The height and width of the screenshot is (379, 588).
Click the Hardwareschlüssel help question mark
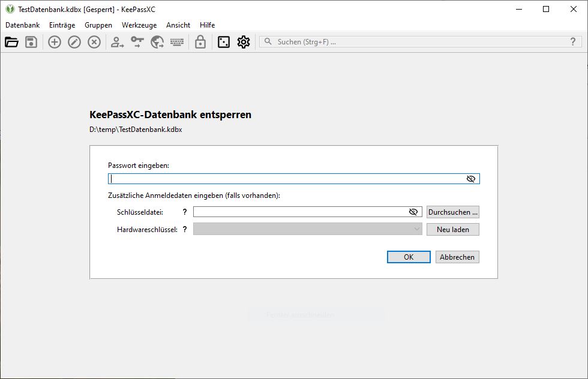pos(185,229)
